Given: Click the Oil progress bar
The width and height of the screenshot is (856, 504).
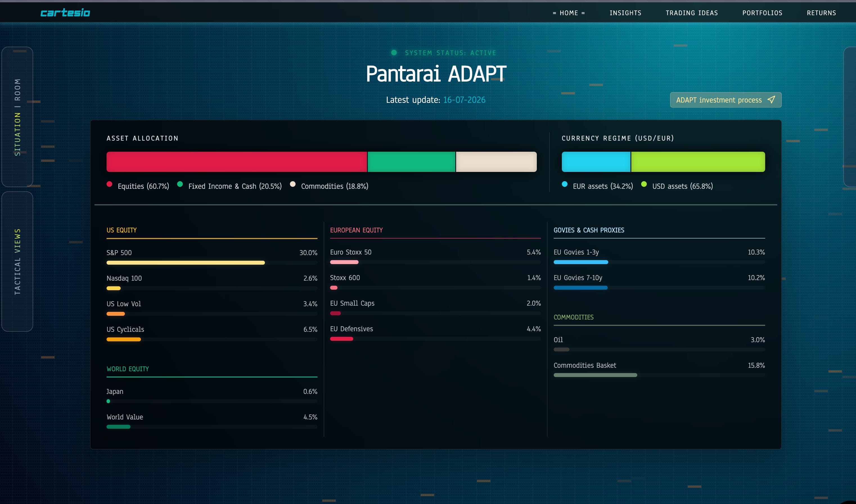Looking at the screenshot, I should click(659, 349).
